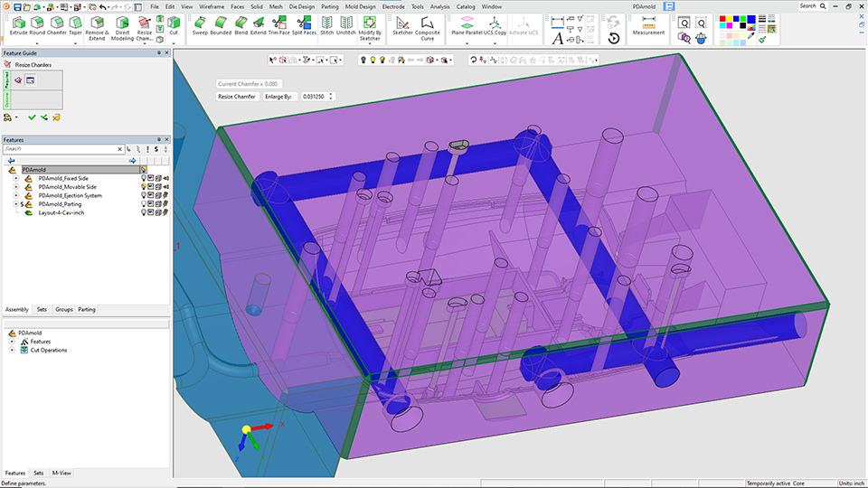Pick the red color swatch
The image size is (868, 488).
tap(722, 19)
